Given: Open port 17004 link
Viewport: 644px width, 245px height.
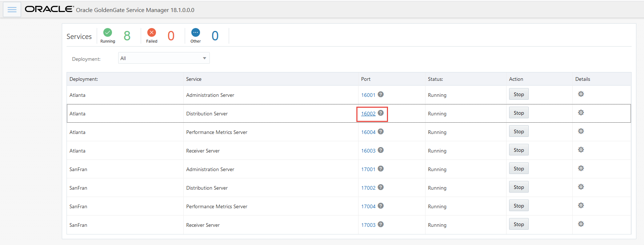Looking at the screenshot, I should tap(368, 206).
